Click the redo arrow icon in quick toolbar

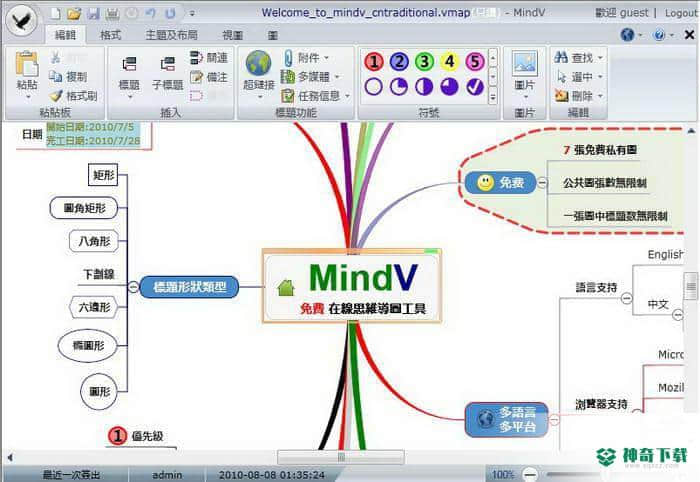pyautogui.click(x=170, y=14)
